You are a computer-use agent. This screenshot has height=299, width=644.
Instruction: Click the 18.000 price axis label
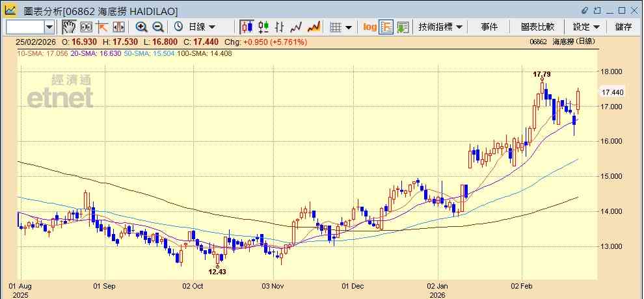coord(611,71)
